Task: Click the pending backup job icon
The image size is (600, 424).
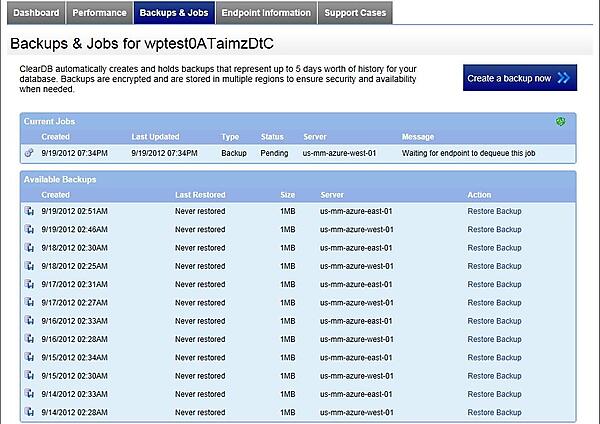Action: [x=29, y=154]
